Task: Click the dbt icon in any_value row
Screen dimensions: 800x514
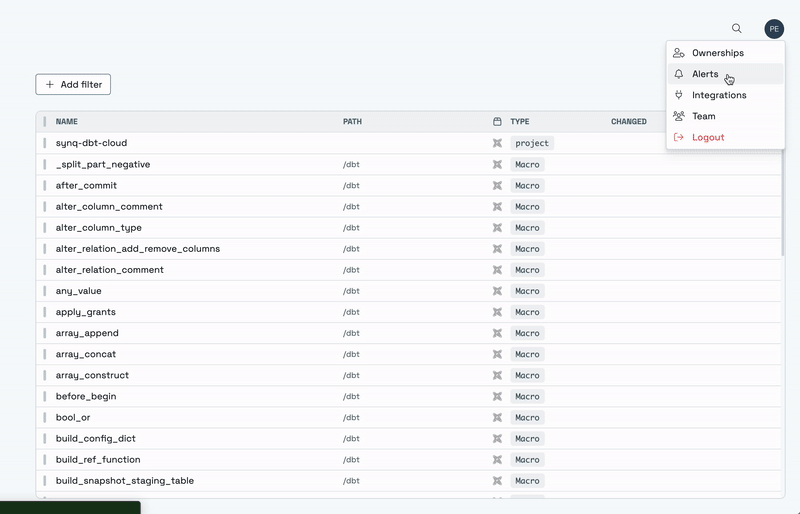Action: click(497, 291)
